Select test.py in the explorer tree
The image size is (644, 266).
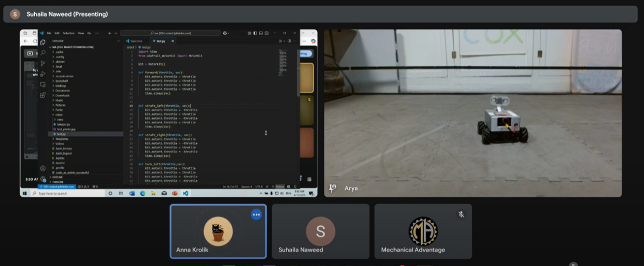(86, 134)
